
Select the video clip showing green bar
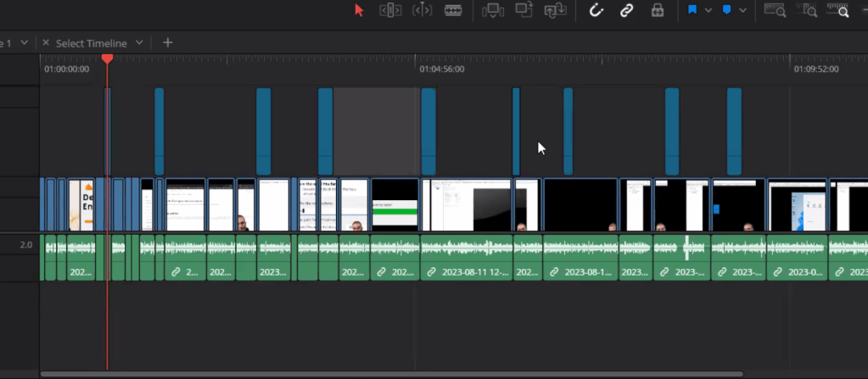395,204
